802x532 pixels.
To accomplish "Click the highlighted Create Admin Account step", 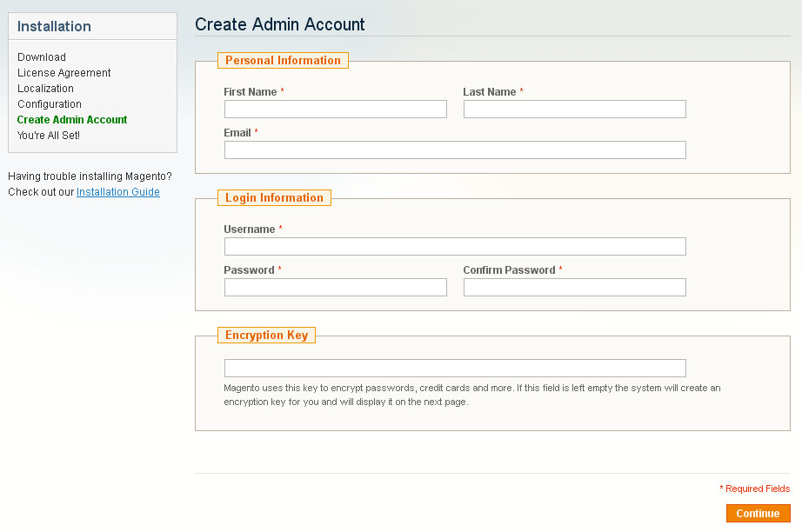I will [x=72, y=120].
